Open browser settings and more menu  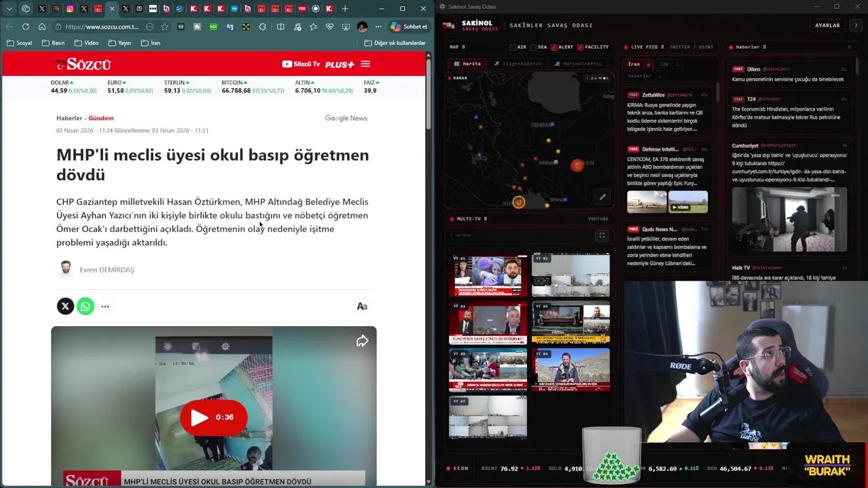pos(378,26)
